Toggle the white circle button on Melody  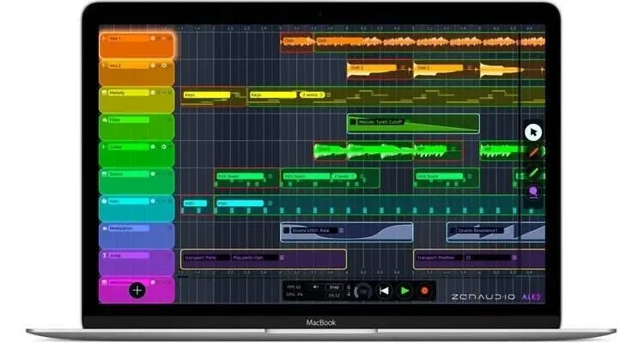click(153, 93)
